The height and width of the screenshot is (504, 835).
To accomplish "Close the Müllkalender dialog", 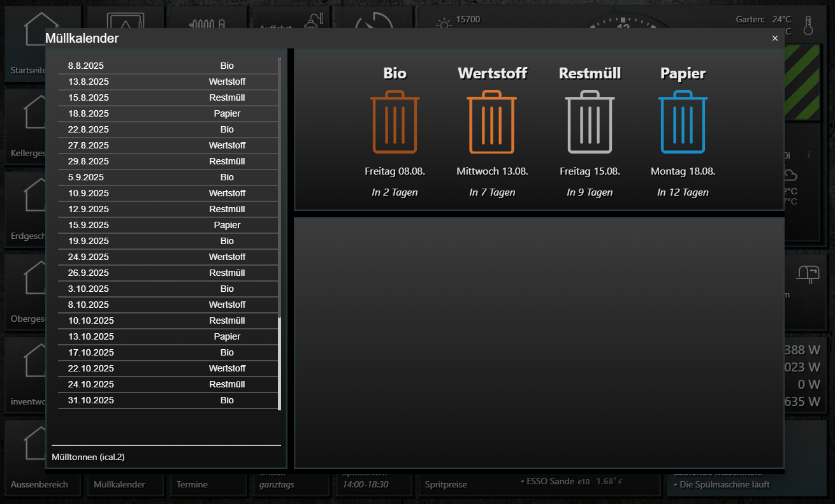I will 775,38.
